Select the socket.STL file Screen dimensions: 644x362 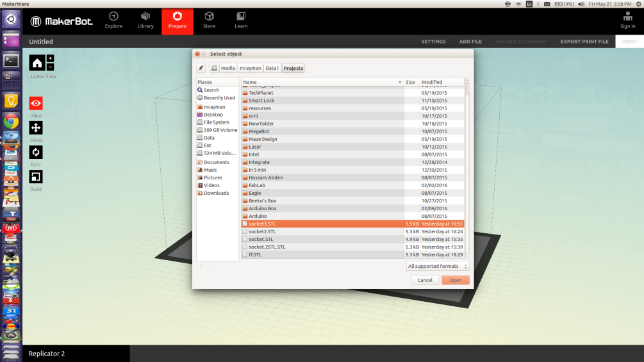[353, 239]
